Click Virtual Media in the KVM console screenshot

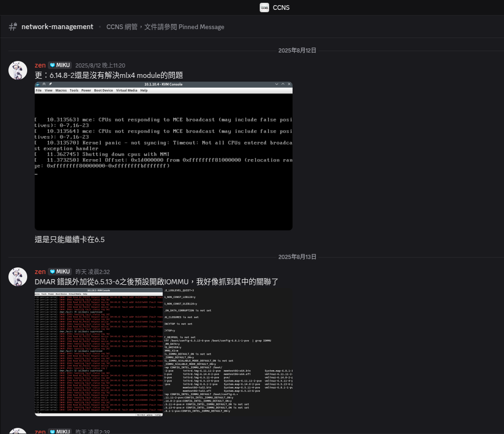pyautogui.click(x=127, y=91)
